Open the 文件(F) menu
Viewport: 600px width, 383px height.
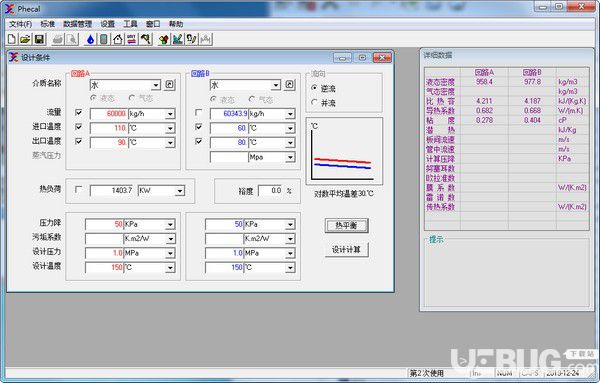click(20, 24)
